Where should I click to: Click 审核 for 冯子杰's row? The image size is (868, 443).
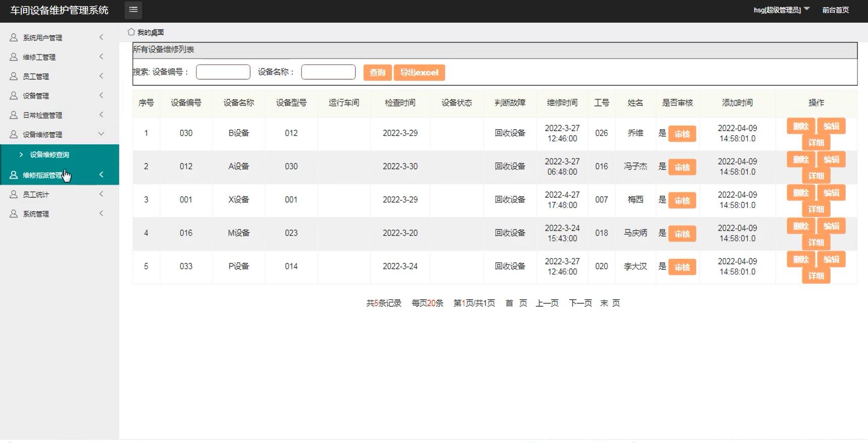click(682, 167)
